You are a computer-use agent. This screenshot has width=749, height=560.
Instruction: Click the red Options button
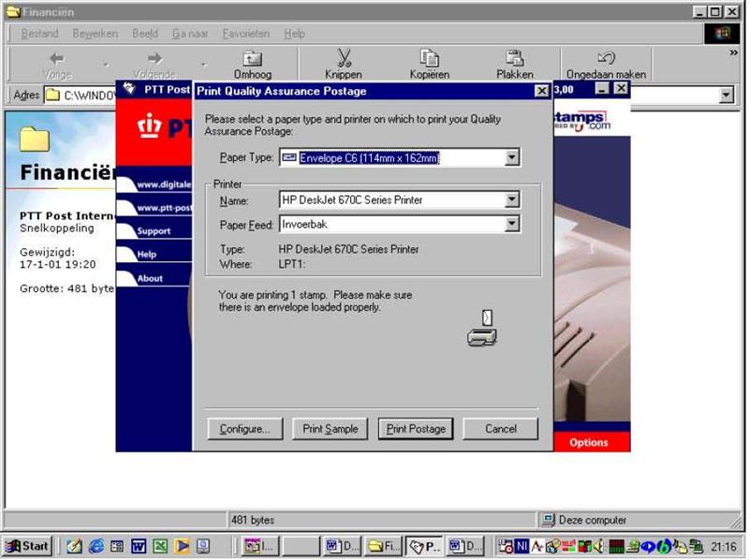589,442
